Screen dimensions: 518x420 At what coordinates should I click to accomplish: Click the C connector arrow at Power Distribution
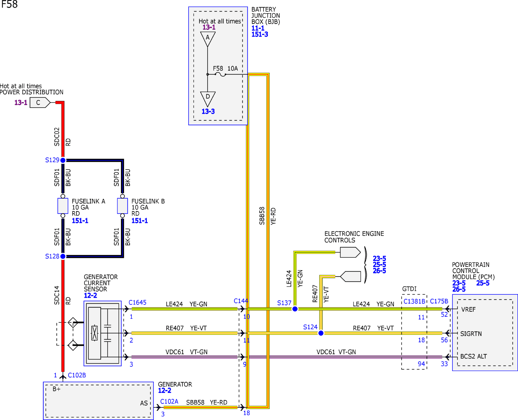pyautogui.click(x=40, y=102)
